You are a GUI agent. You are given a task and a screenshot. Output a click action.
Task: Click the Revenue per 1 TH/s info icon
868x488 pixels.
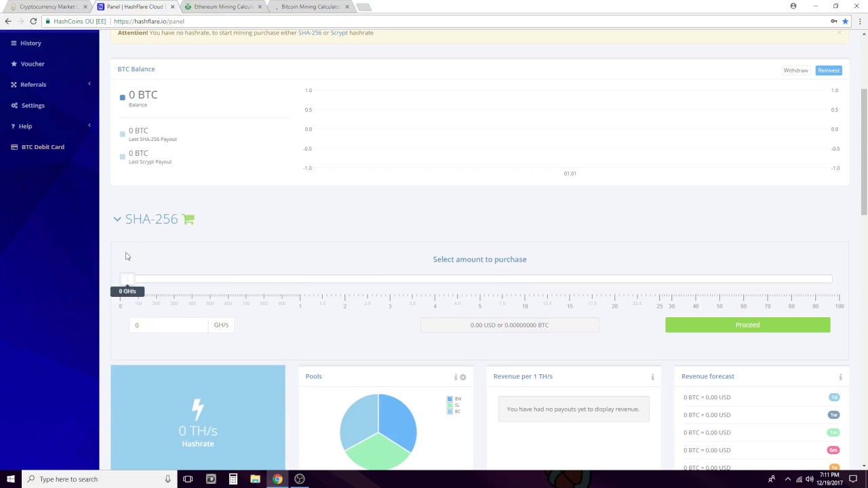click(652, 377)
